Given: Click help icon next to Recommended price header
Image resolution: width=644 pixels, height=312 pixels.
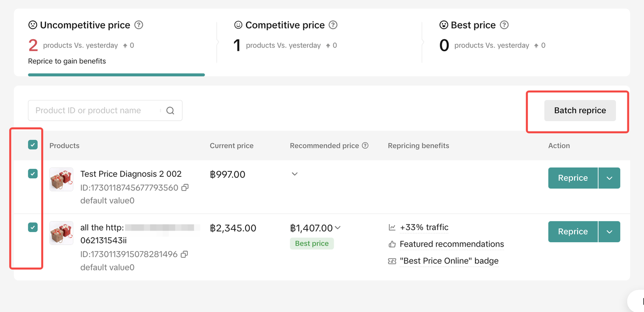Looking at the screenshot, I should click(x=365, y=146).
